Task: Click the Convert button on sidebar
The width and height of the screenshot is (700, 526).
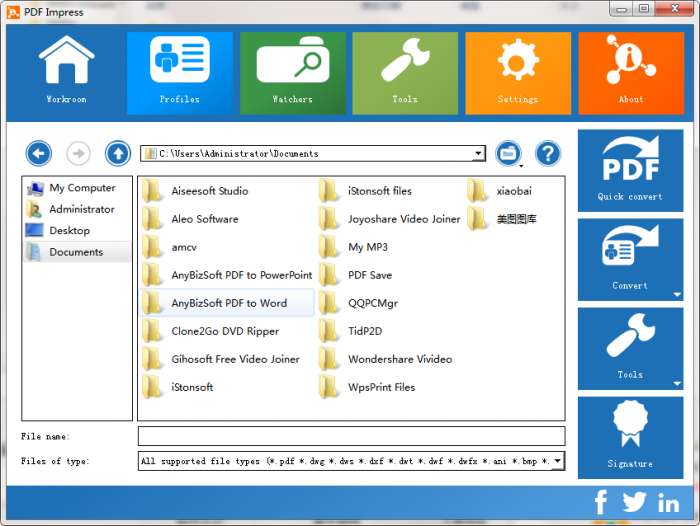Action: pos(630,259)
